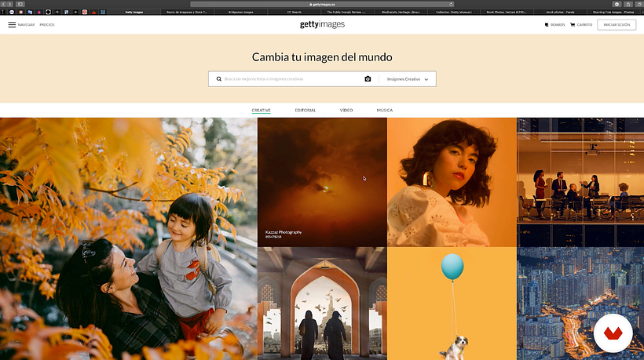Open mother and child autumn leaves photo
This screenshot has width=644, height=360.
pyautogui.click(x=129, y=239)
